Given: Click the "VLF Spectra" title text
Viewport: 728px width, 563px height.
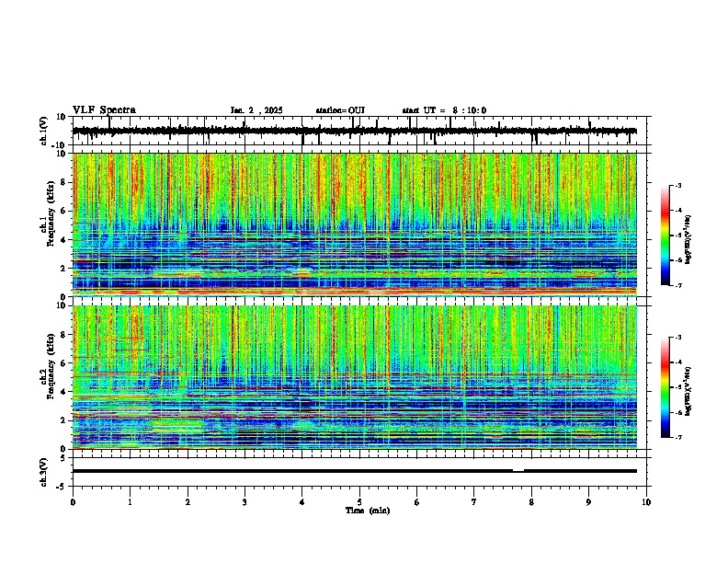Looking at the screenshot, I should pyautogui.click(x=104, y=110).
